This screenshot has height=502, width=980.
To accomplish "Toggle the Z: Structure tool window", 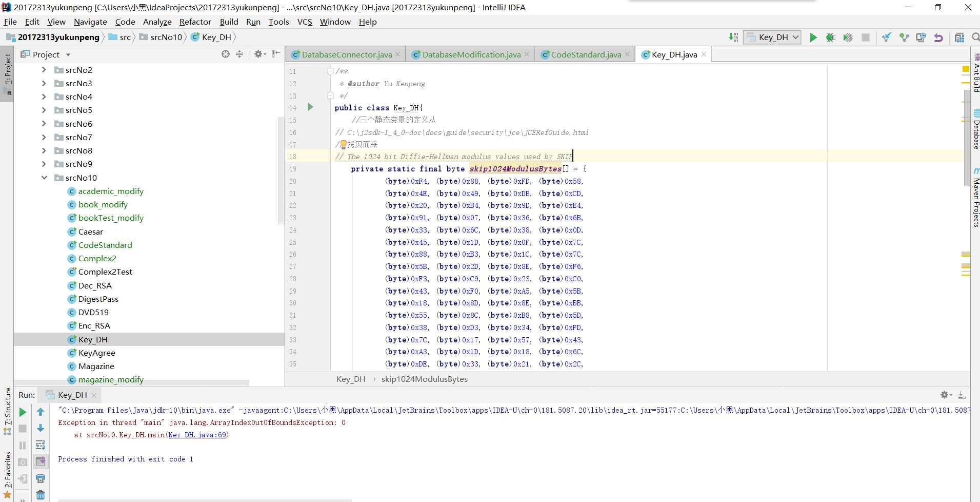I will pos(7,411).
